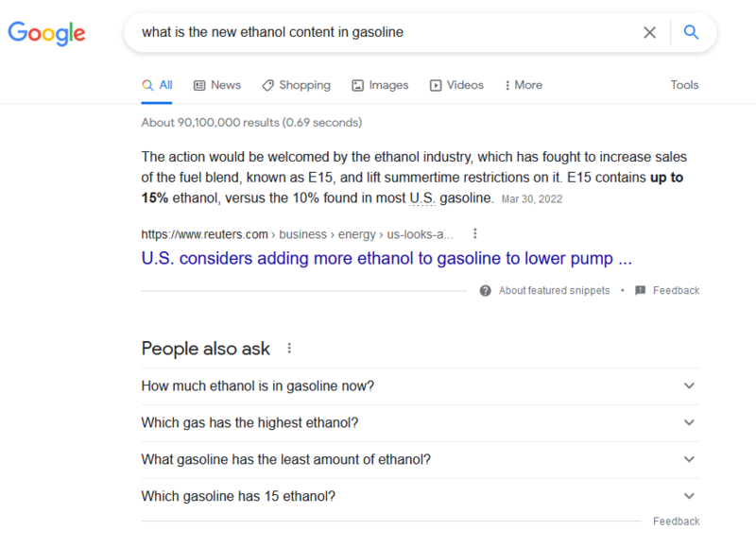This screenshot has width=756, height=548.
Task: Click the Videos play icon
Action: 436,84
